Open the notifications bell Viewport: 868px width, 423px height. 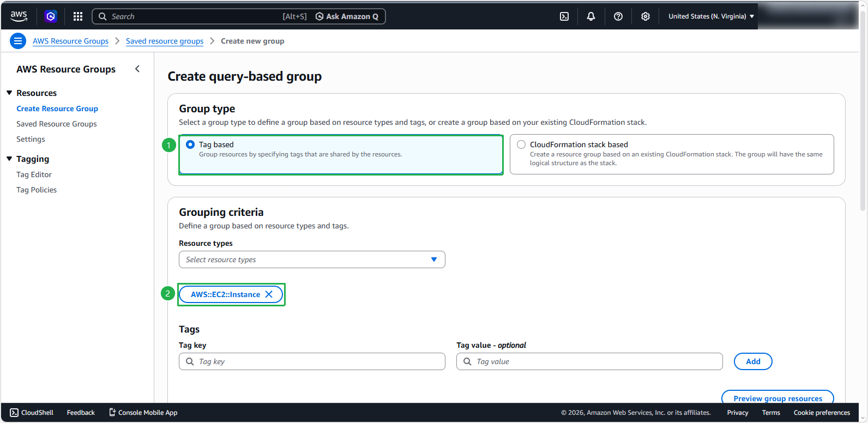coord(591,16)
